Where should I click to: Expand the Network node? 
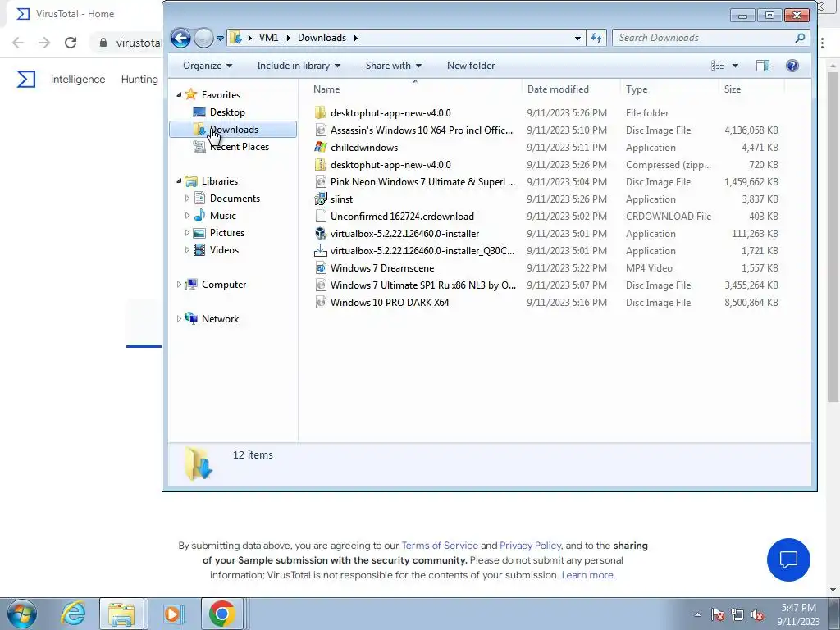point(179,319)
